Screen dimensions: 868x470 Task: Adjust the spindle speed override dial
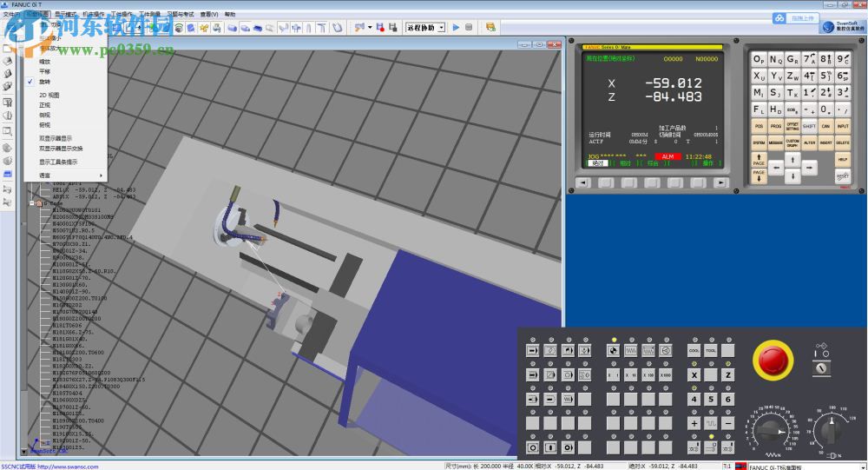pyautogui.click(x=831, y=430)
